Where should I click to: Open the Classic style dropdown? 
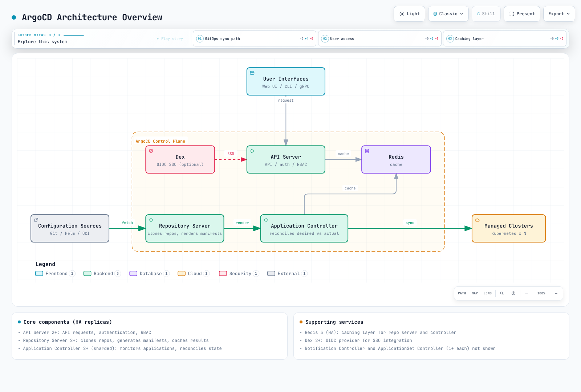(448, 14)
